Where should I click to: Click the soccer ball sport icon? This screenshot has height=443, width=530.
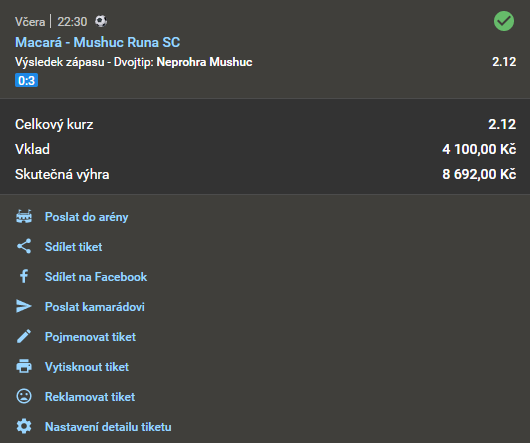pos(101,21)
